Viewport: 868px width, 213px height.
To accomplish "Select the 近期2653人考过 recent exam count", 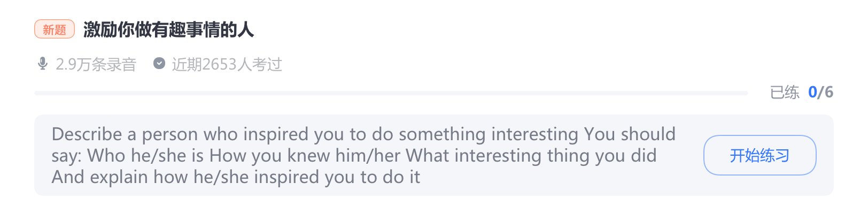I will coord(227,64).
